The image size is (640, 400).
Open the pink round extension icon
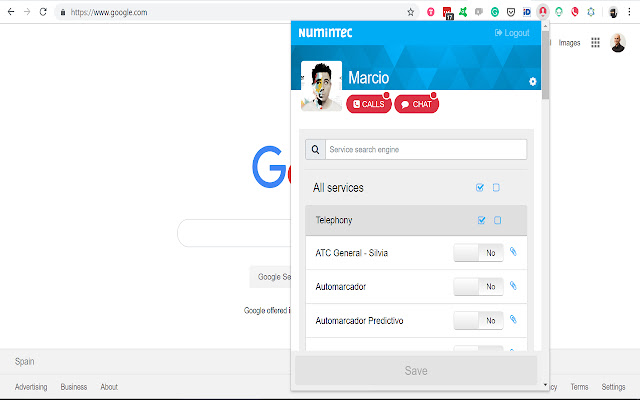pyautogui.click(x=431, y=12)
